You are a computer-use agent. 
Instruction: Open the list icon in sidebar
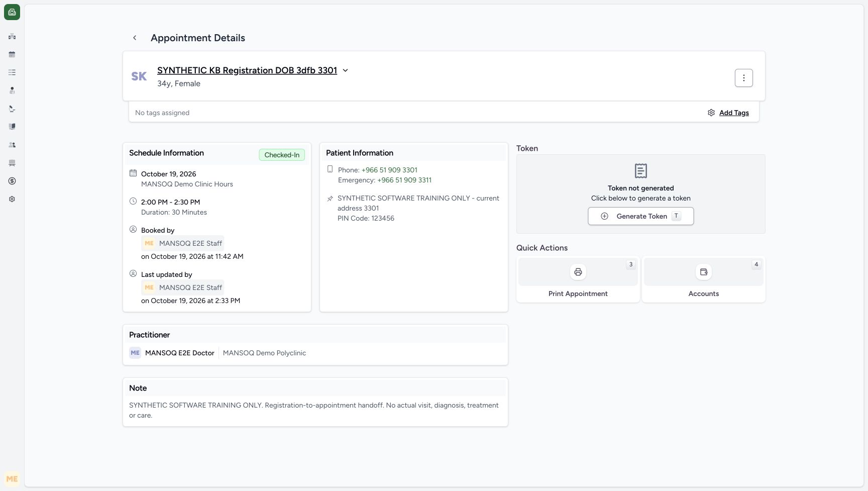(12, 72)
